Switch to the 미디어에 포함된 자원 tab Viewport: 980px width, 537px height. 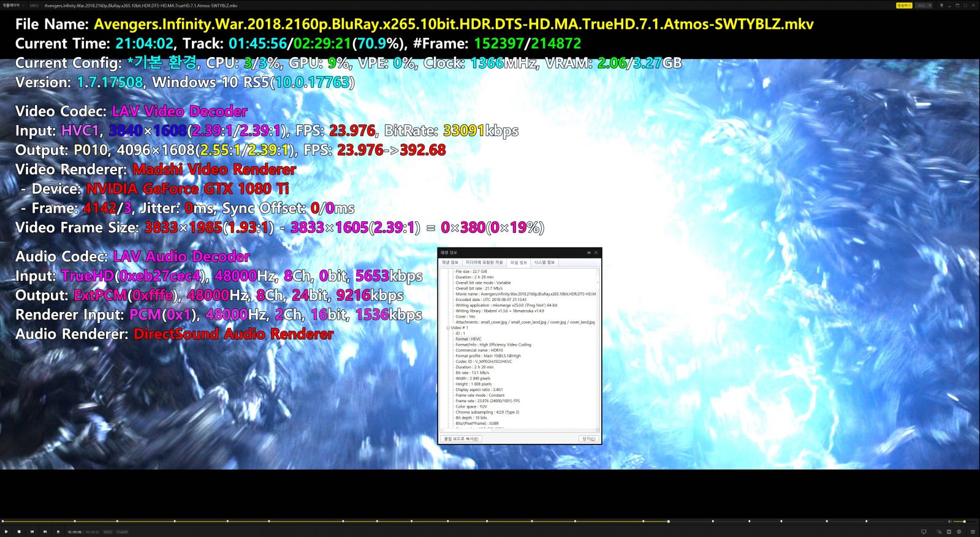[484, 262]
